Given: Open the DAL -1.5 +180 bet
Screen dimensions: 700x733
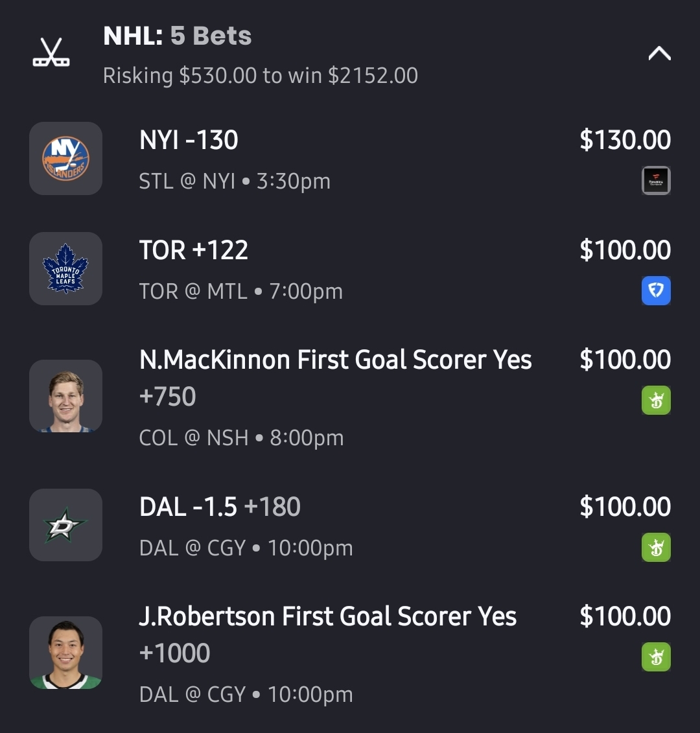Looking at the screenshot, I should pyautogui.click(x=220, y=507).
